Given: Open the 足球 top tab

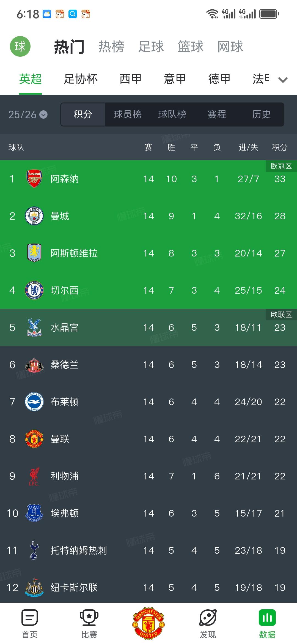Looking at the screenshot, I should pos(151,47).
